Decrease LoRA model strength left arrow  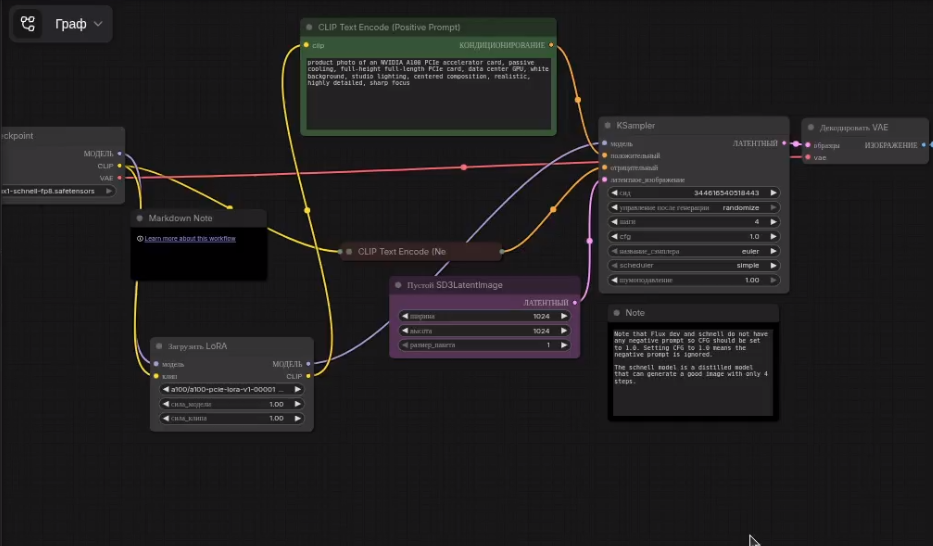click(x=165, y=404)
